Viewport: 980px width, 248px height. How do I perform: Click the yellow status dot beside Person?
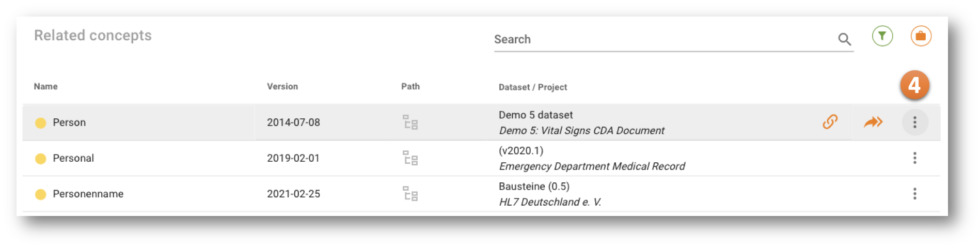(40, 123)
